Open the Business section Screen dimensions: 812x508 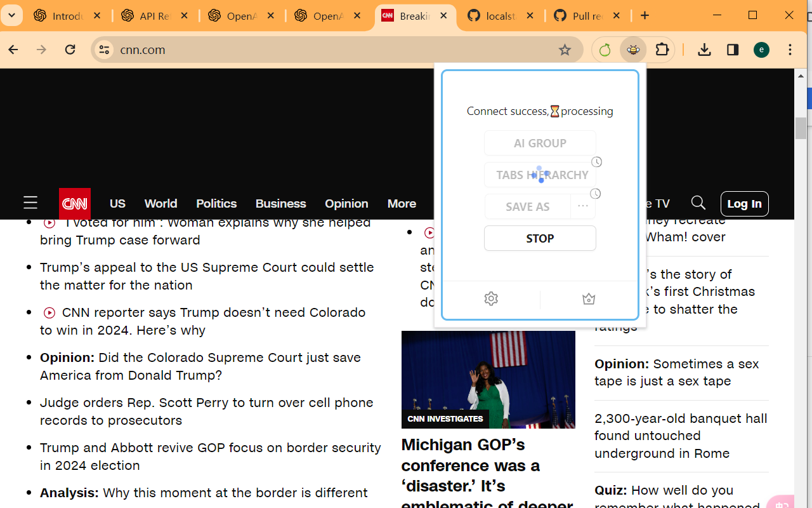[x=280, y=204]
